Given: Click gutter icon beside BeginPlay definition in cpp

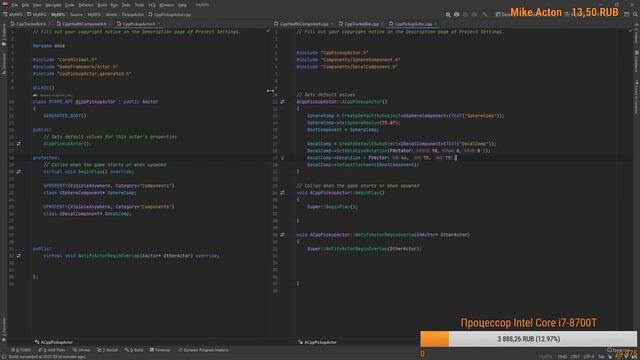Looking at the screenshot, I should coord(282,193).
